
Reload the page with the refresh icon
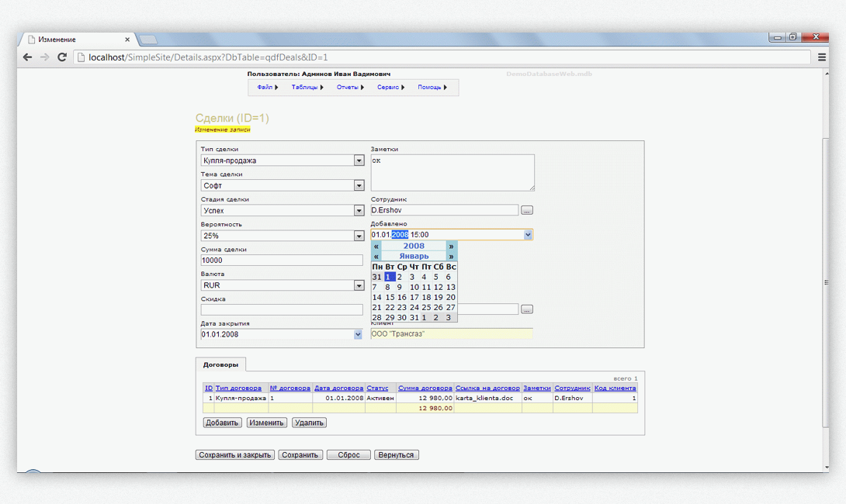(62, 57)
